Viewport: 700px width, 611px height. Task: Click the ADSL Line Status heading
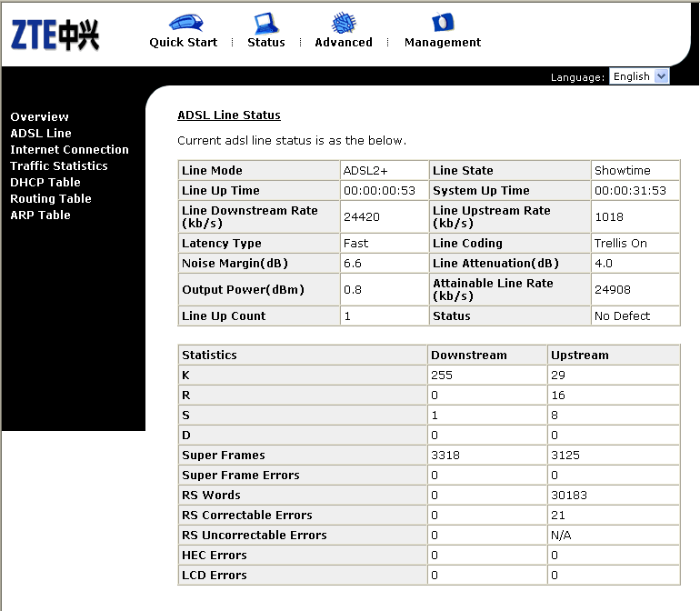[229, 115]
